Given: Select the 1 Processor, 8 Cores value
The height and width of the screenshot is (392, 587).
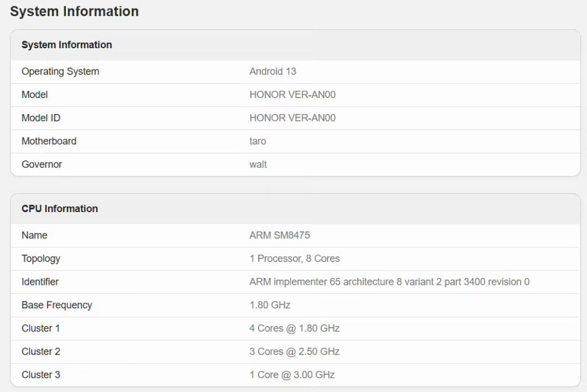Looking at the screenshot, I should coord(295,258).
